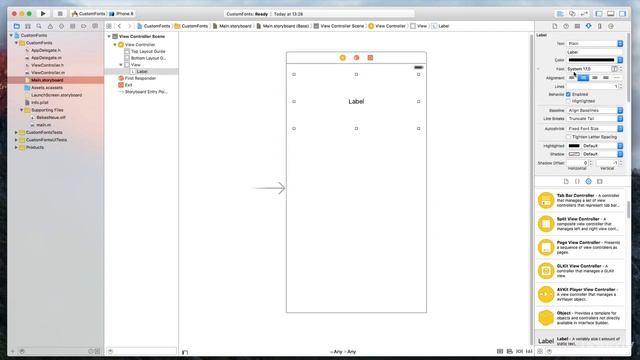The height and width of the screenshot is (360, 640).
Task: Open the Any Any size class control
Action: point(343,351)
